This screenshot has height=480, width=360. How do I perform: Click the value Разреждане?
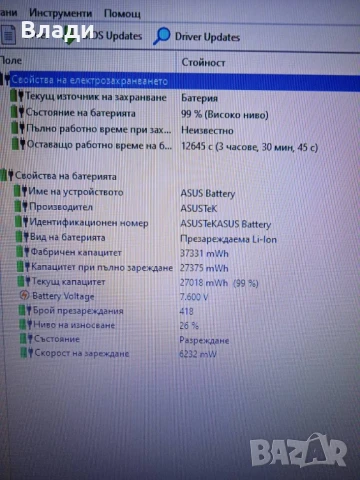pyautogui.click(x=204, y=340)
